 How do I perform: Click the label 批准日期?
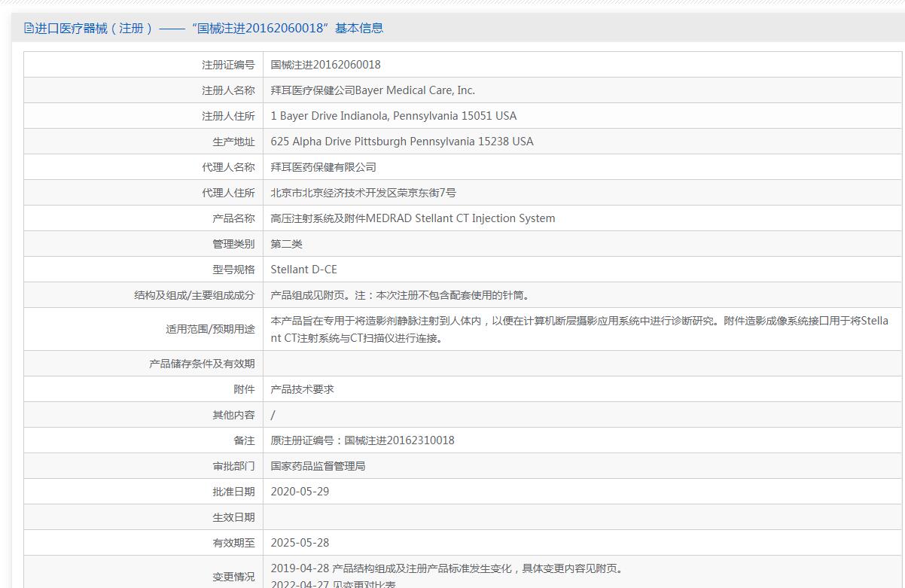233,492
